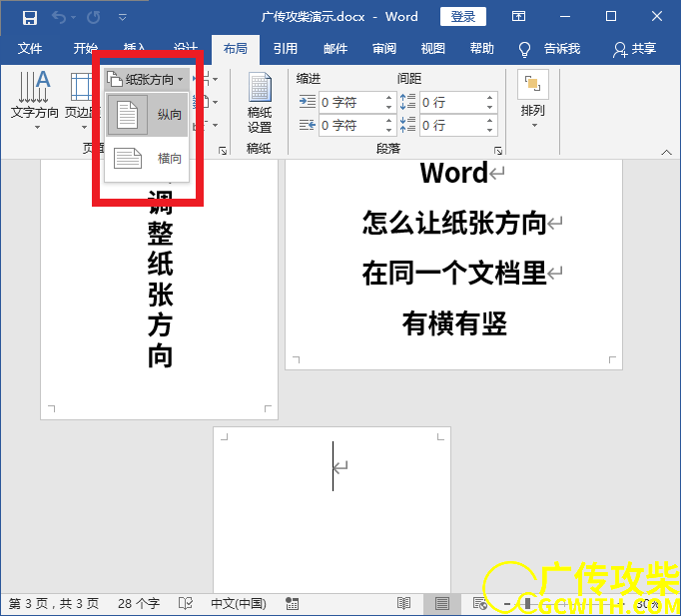Switch to the 邮件 ribbon tab

(336, 48)
